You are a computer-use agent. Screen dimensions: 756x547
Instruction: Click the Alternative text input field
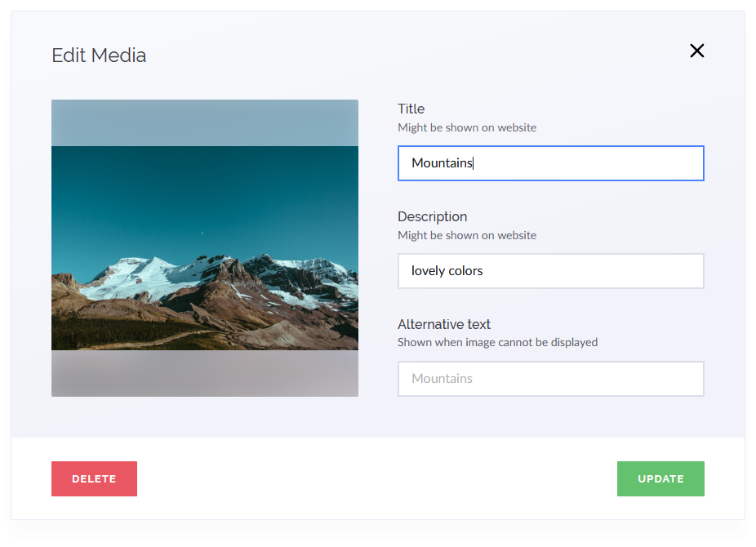(550, 379)
